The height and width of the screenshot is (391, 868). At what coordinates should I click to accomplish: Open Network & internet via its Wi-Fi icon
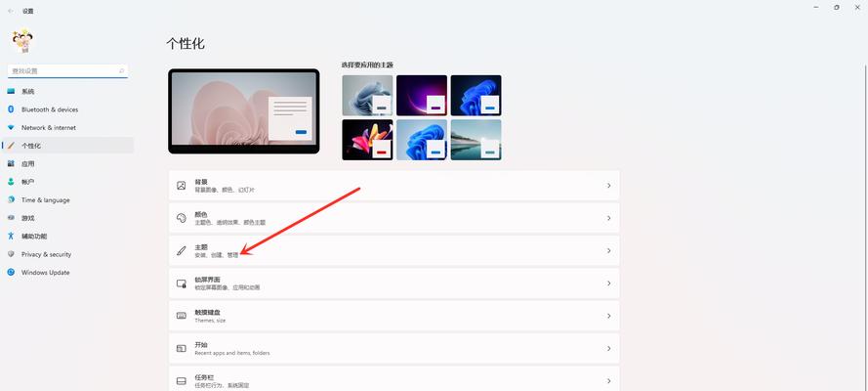(x=11, y=127)
